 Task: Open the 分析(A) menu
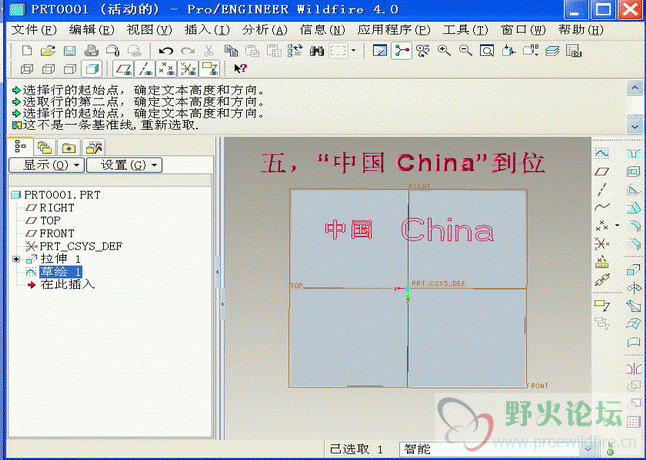pyautogui.click(x=264, y=30)
